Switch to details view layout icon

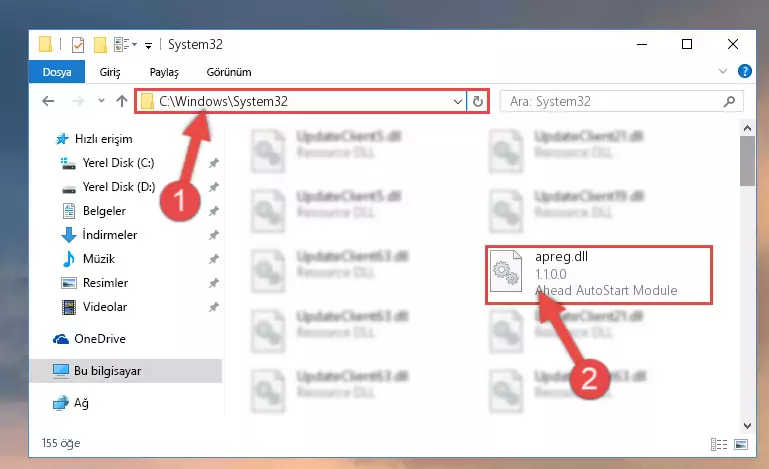(719, 444)
